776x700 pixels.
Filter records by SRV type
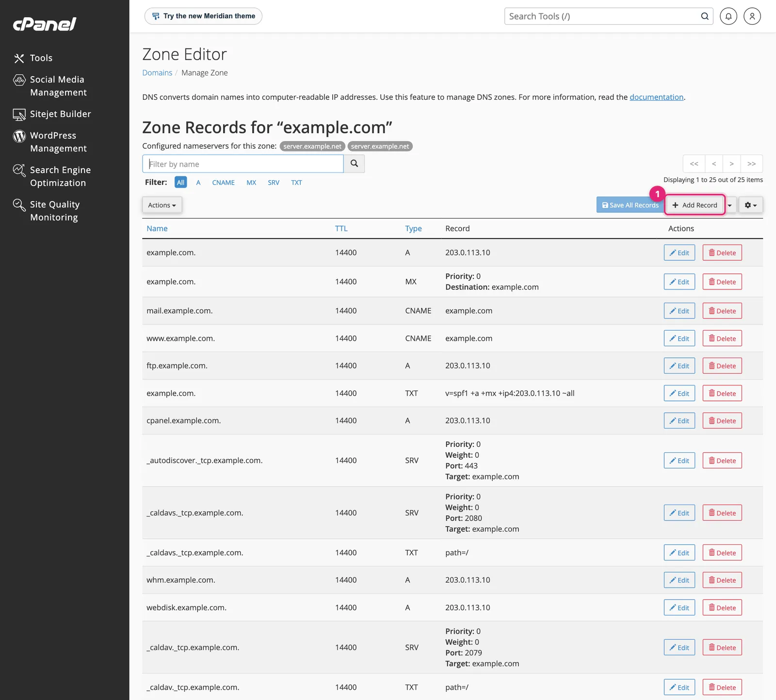274,182
